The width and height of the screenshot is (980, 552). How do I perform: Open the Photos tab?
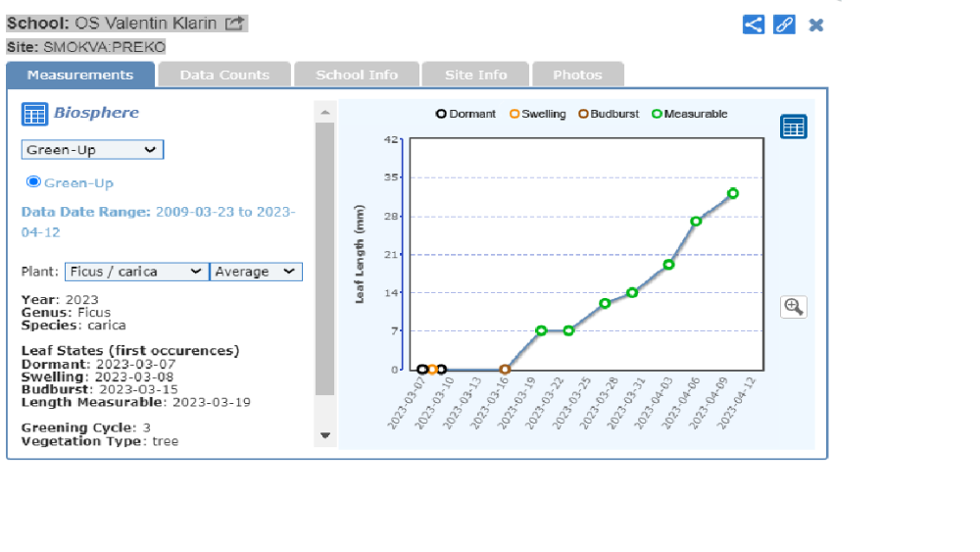[x=577, y=75]
